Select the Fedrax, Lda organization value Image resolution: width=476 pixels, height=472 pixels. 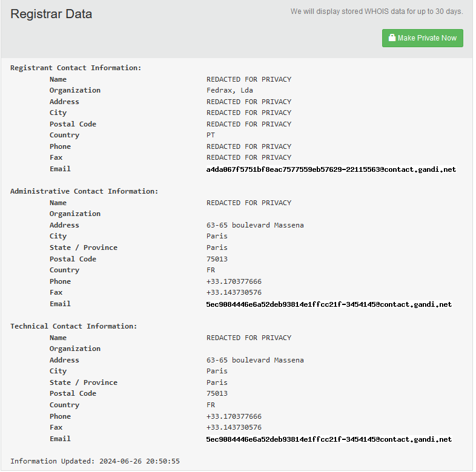[230, 90]
